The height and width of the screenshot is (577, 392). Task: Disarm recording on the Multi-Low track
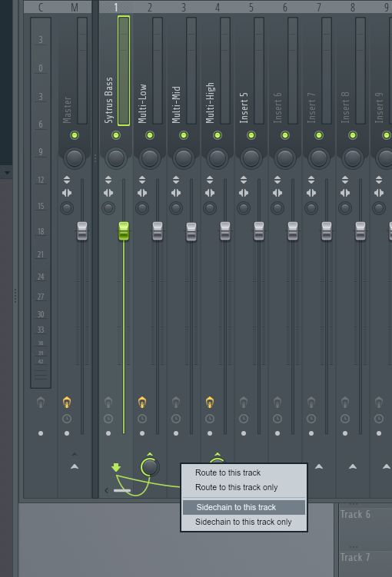(x=142, y=403)
